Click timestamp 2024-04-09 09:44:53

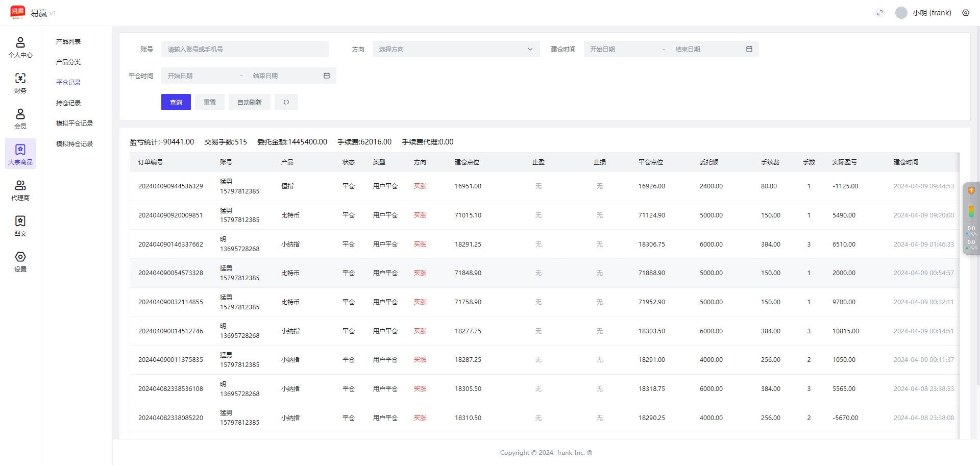(x=924, y=186)
